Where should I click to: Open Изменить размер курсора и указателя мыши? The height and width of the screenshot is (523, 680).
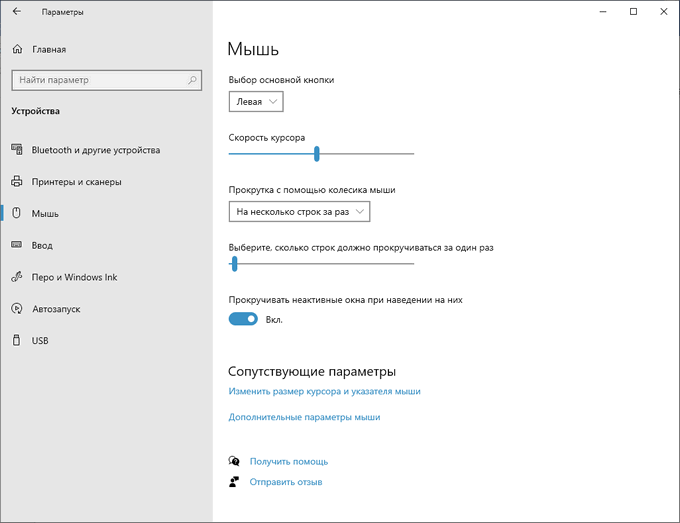tap(324, 392)
